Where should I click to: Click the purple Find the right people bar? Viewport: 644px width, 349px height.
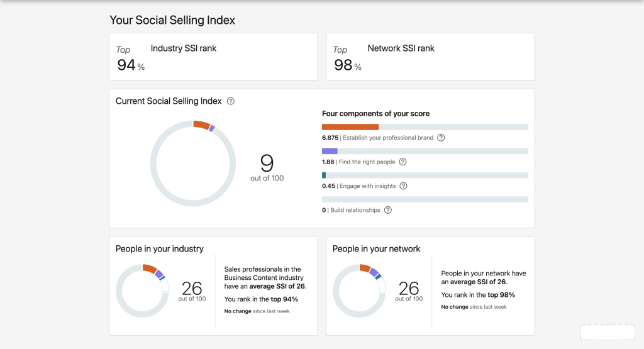330,151
